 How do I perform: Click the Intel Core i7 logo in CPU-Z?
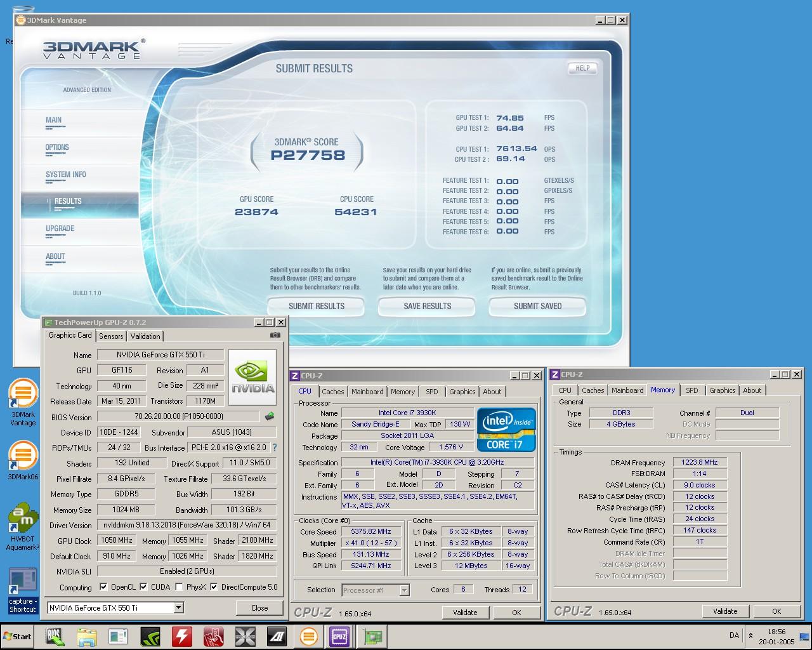coord(506,430)
